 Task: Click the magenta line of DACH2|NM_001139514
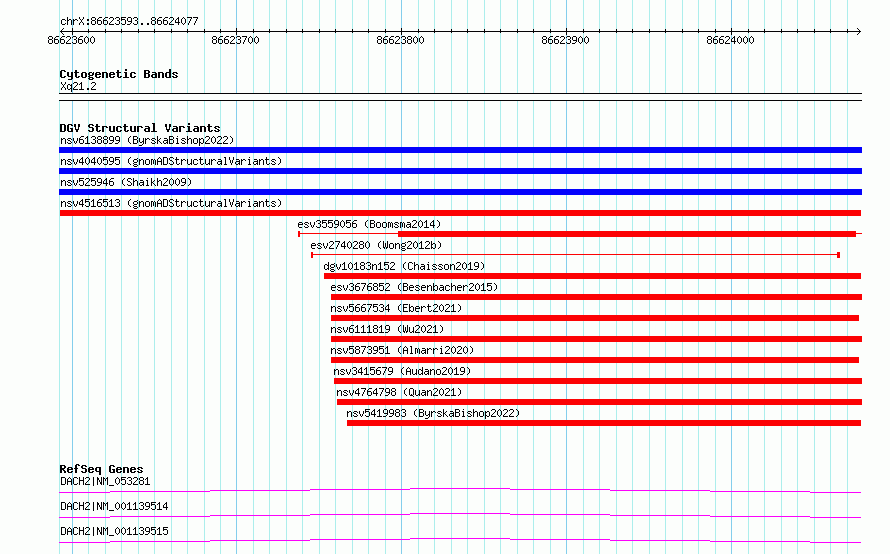pyautogui.click(x=460, y=515)
